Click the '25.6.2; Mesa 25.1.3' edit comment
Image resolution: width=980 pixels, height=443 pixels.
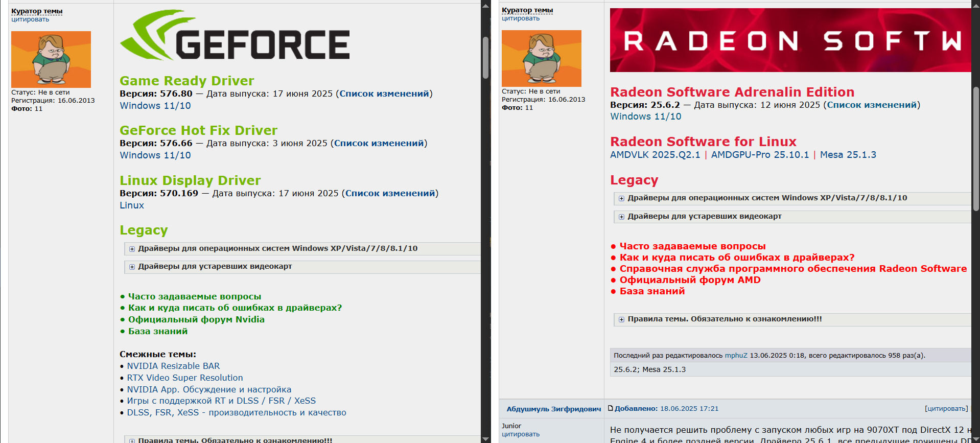pos(650,369)
